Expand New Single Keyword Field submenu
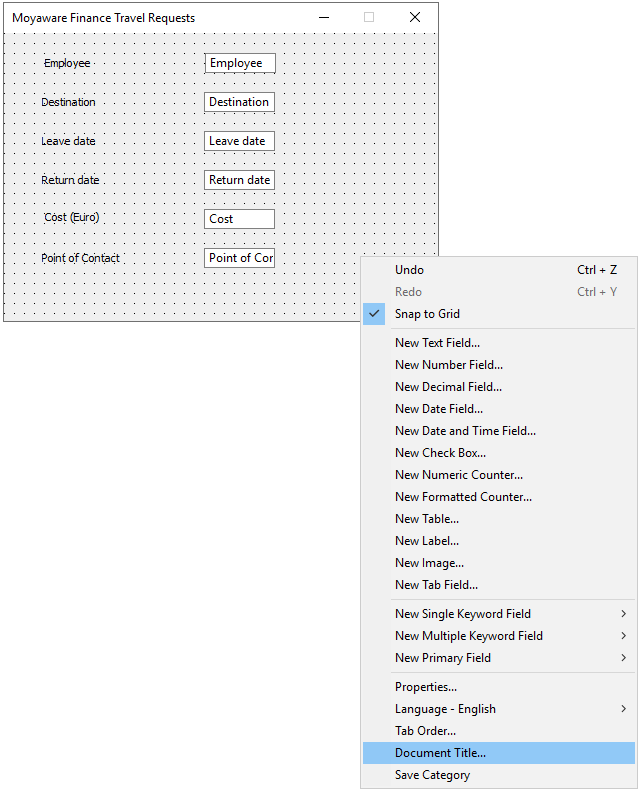 click(499, 614)
